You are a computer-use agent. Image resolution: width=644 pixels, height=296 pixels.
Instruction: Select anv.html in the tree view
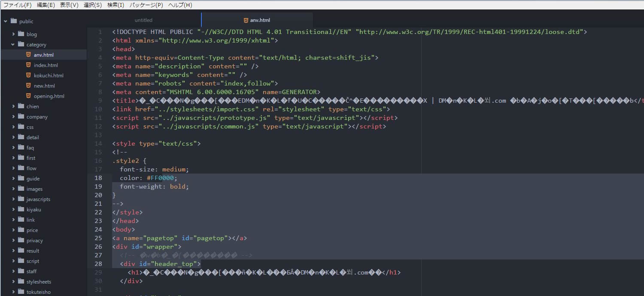[43, 55]
